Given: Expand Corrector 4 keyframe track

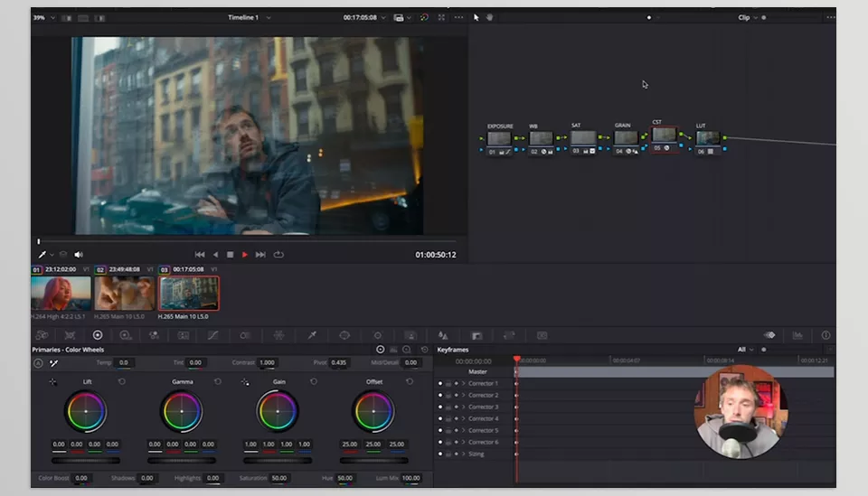Looking at the screenshot, I should coord(463,418).
